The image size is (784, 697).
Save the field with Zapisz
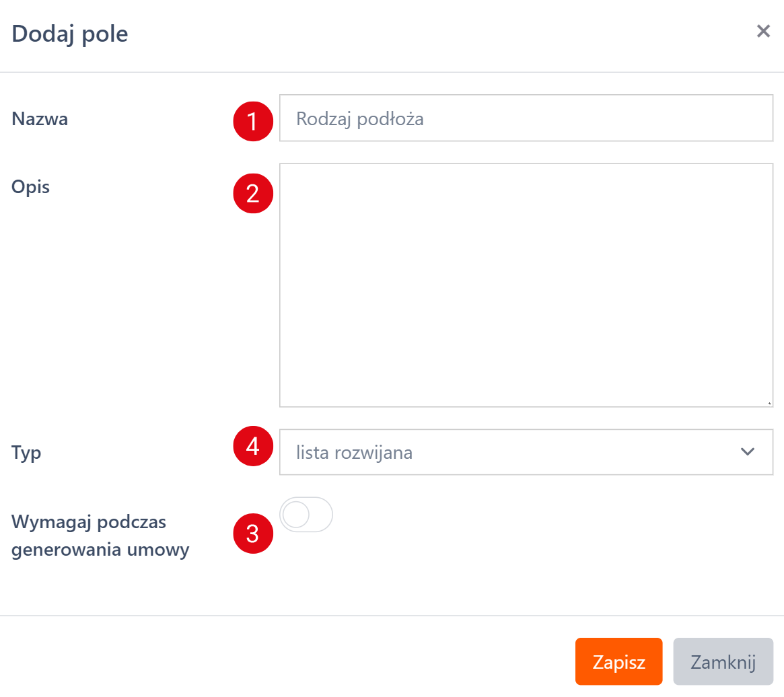pyautogui.click(x=618, y=662)
